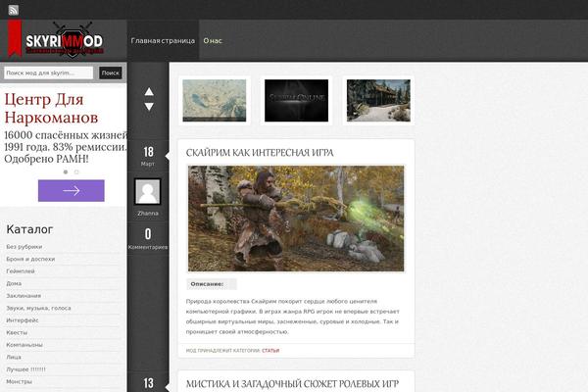Select the first ad carousel dot
The width and height of the screenshot is (588, 392).
click(66, 171)
